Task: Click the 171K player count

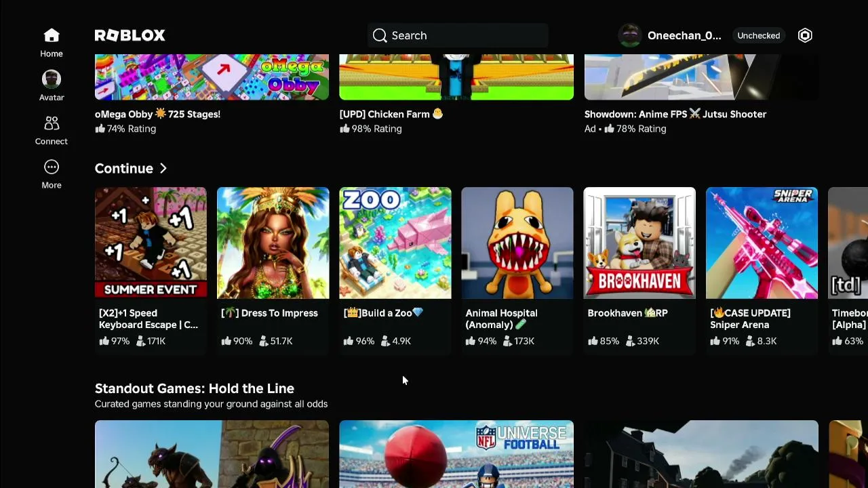Action: (151, 341)
